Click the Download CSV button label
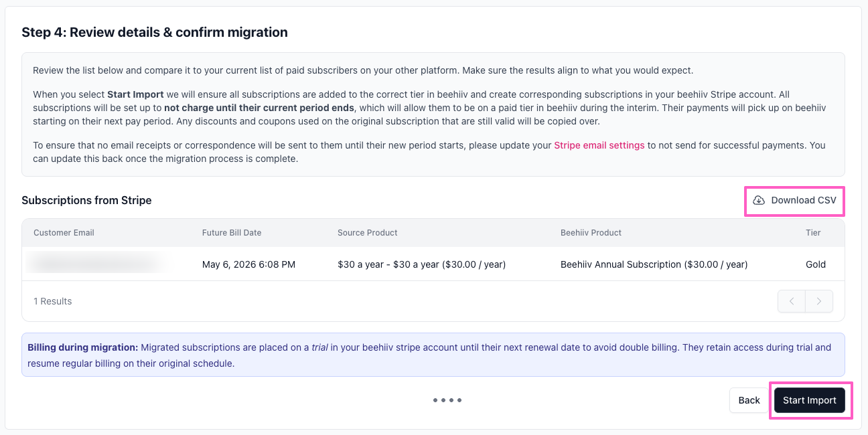868x435 pixels. (803, 200)
